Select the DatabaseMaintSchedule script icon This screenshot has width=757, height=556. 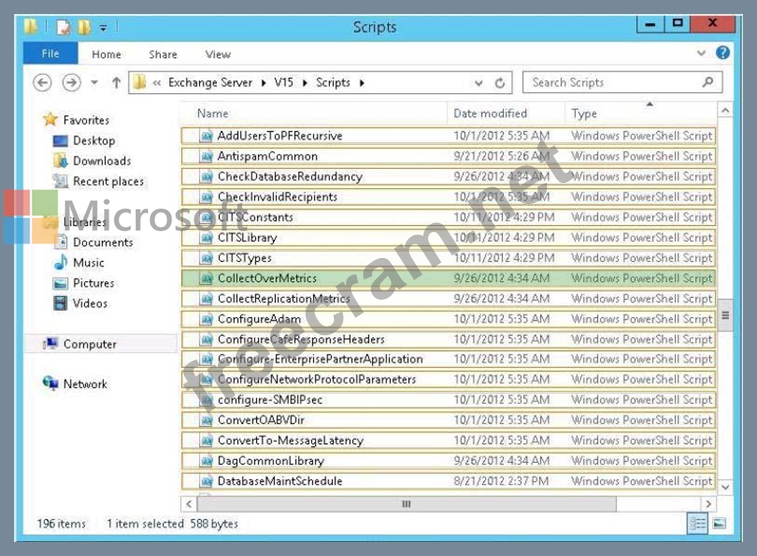(x=206, y=481)
